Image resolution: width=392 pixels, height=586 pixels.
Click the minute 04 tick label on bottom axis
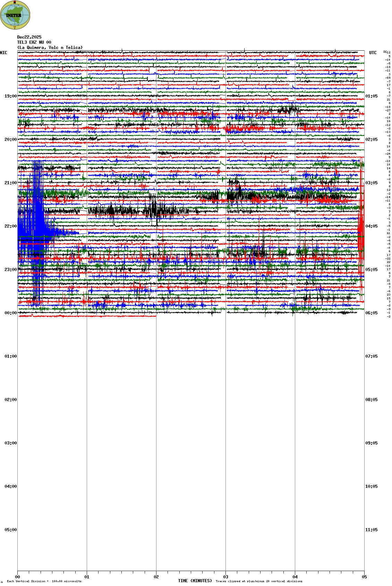click(x=295, y=577)
